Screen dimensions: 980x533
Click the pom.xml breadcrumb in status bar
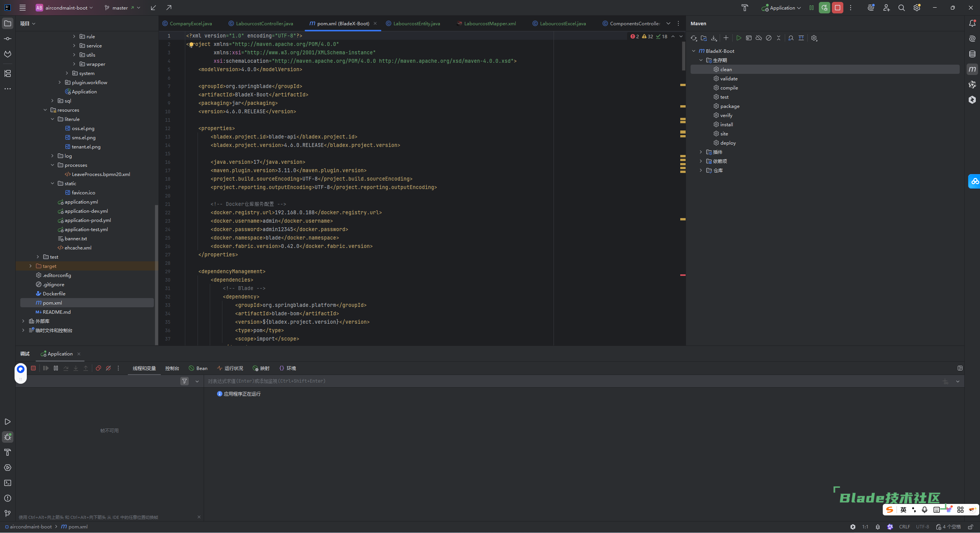pos(75,527)
